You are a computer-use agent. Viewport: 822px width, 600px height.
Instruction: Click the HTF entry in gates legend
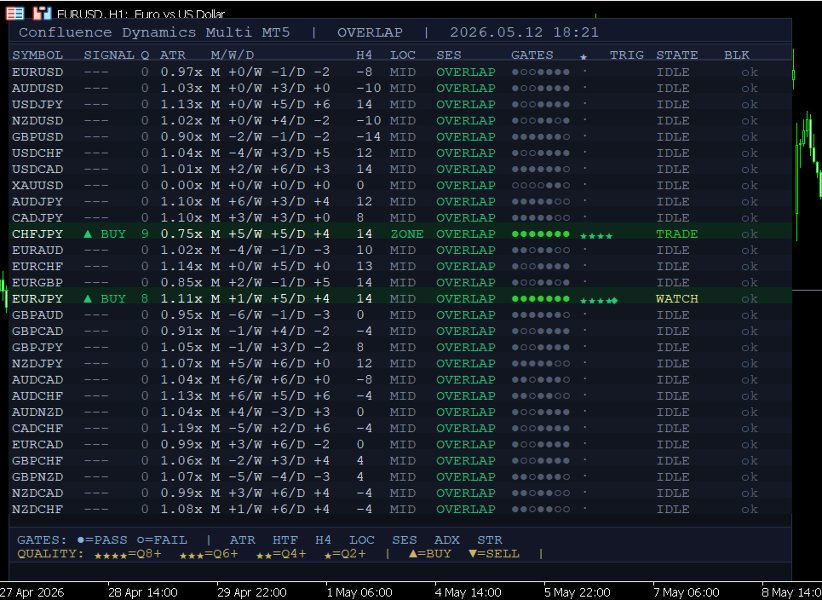pos(285,540)
